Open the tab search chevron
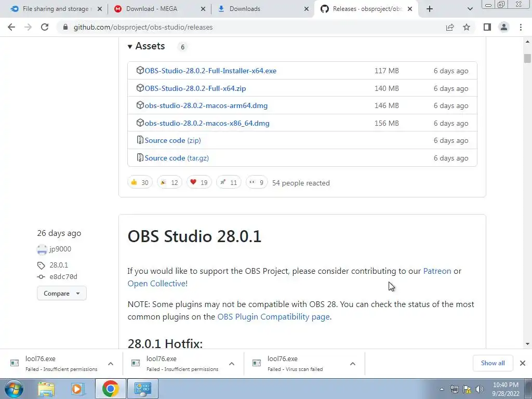 (x=470, y=9)
